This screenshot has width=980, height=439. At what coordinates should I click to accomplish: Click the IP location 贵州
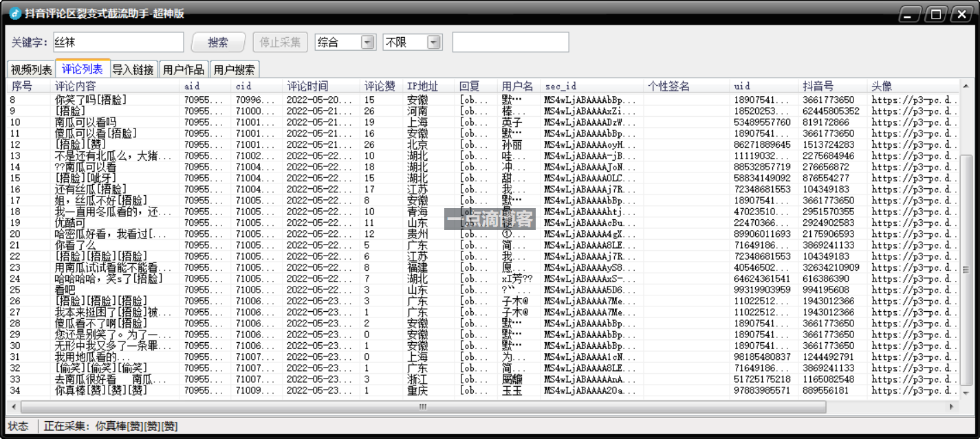click(x=417, y=234)
